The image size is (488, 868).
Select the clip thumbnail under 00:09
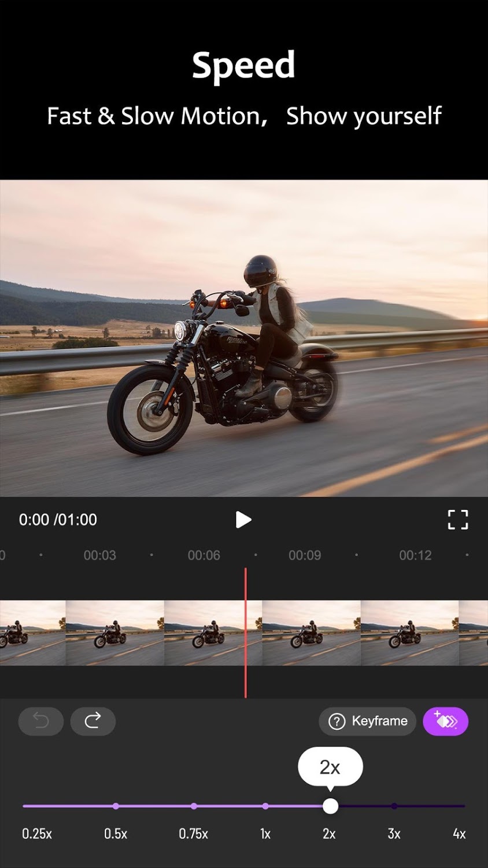pos(312,632)
